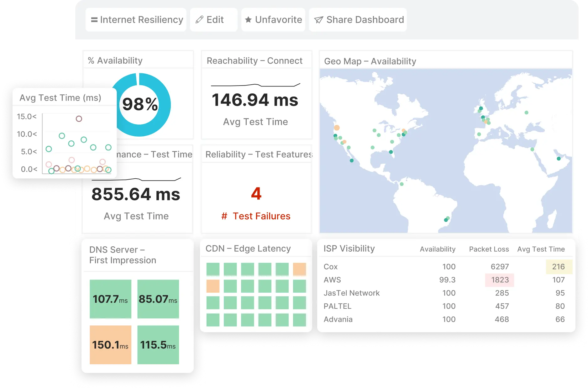Click the 95 avg test time for JasTel
Image resolution: width=588 pixels, height=388 pixels.
[560, 293]
